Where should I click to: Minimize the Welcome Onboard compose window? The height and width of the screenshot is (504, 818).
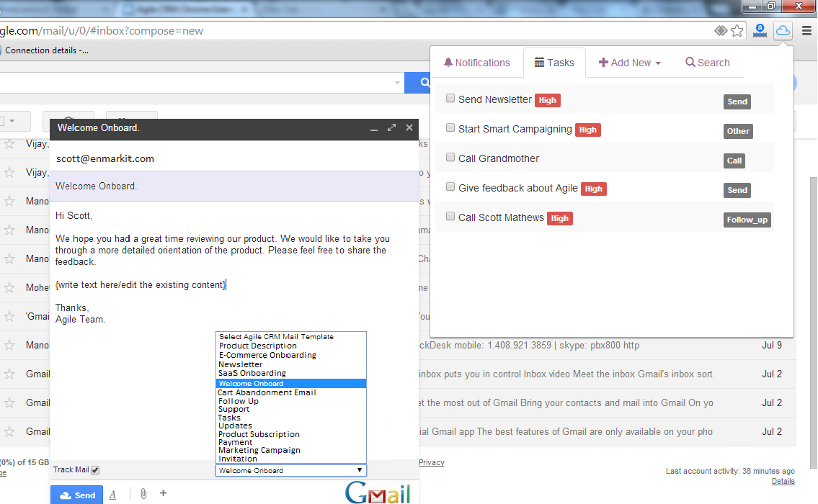point(374,128)
